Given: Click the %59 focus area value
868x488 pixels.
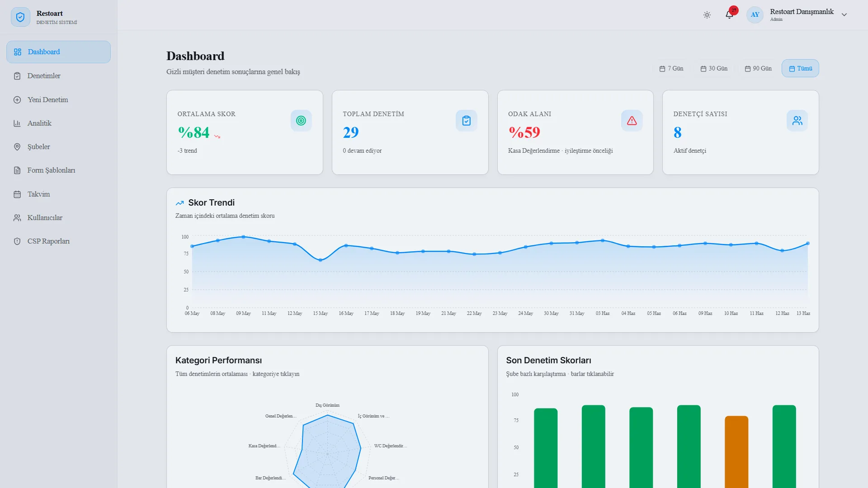Looking at the screenshot, I should (524, 132).
